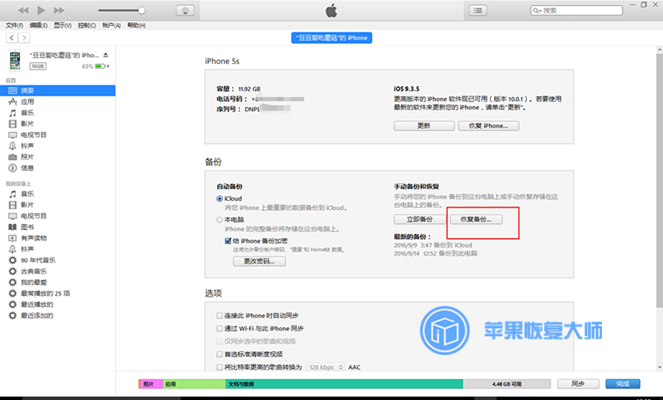This screenshot has height=400, width=663.
Task: Open the list view icon near search
Action: 478,10
